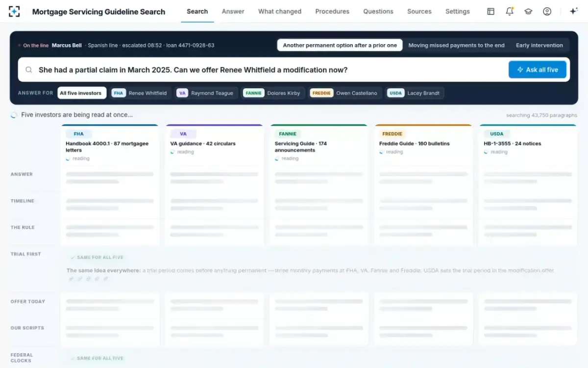This screenshot has width=588, height=368.
Task: Open the Settings tab
Action: [458, 11]
